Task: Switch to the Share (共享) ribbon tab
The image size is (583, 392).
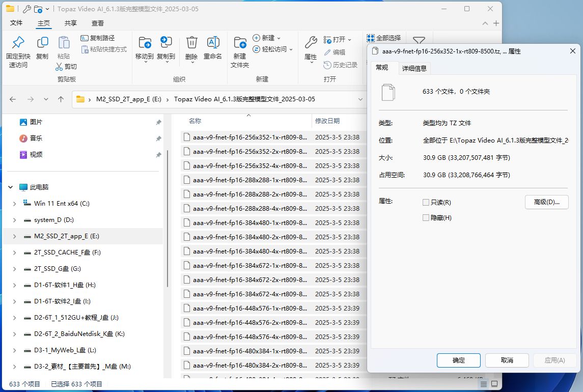Action: tap(71, 23)
